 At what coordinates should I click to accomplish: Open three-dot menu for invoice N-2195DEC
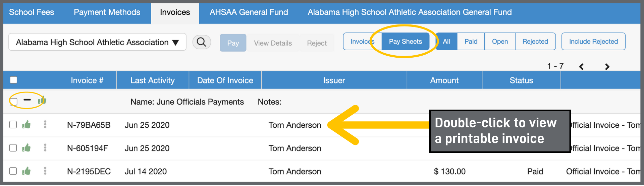tap(45, 171)
